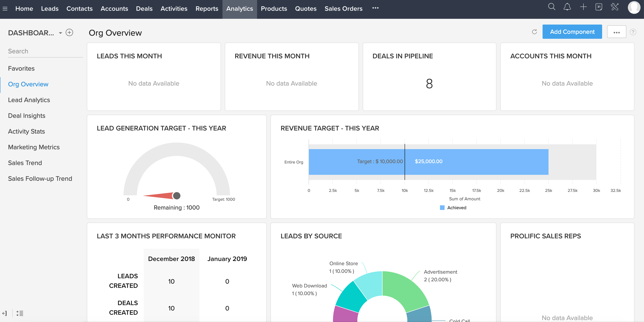Click the user profile avatar
The height and width of the screenshot is (322, 644).
coord(634,7)
